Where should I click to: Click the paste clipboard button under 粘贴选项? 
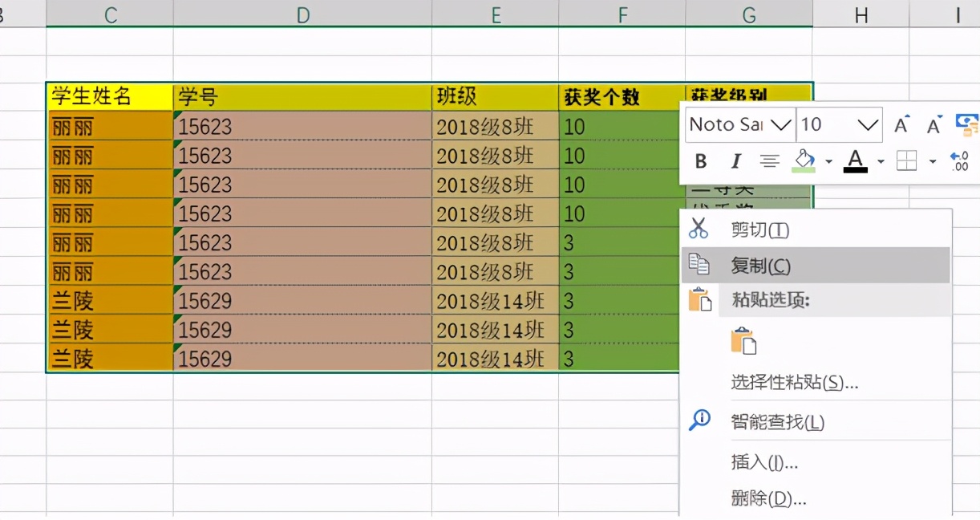pos(743,340)
